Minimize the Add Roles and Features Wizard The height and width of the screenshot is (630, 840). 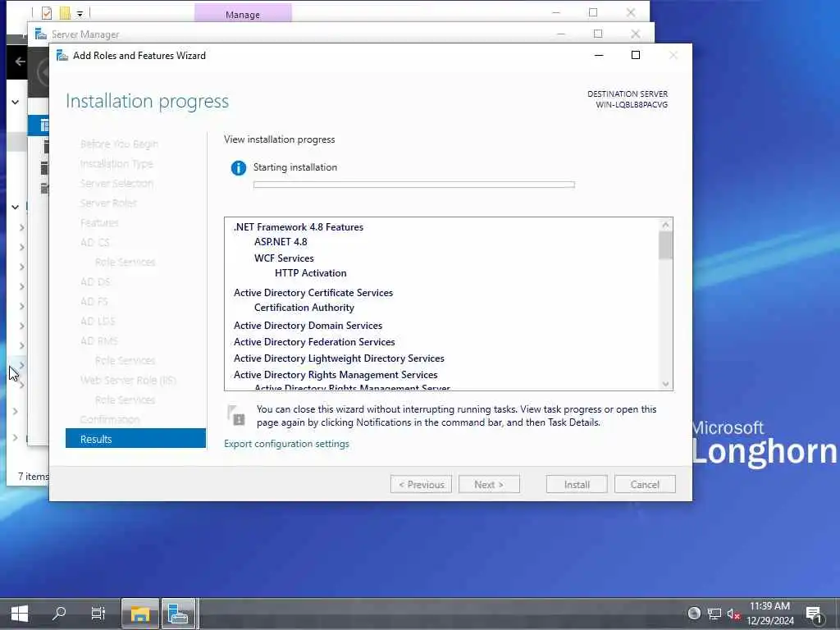point(599,55)
